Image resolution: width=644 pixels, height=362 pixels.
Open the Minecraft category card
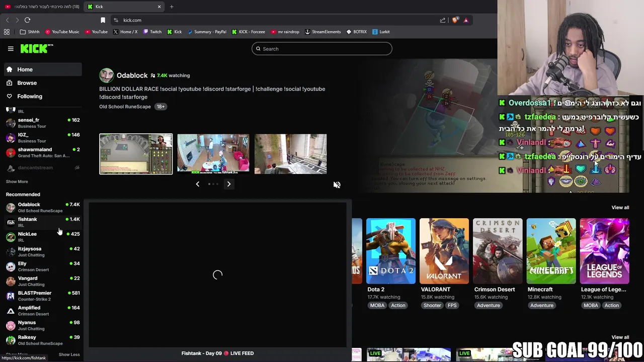[551, 251]
